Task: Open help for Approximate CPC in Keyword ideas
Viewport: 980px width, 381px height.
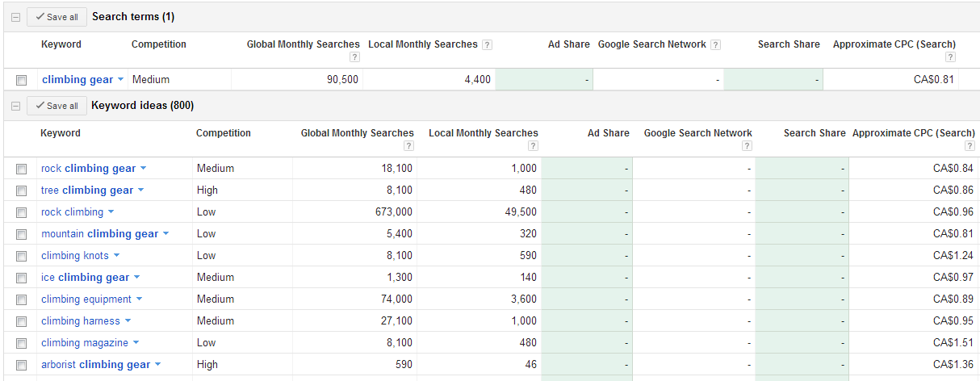Action: point(970,146)
